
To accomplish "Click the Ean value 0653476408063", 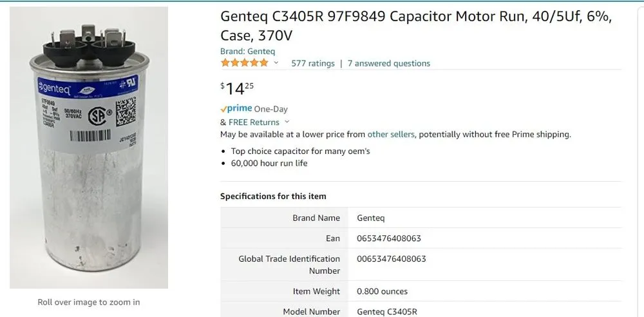I will point(389,238).
